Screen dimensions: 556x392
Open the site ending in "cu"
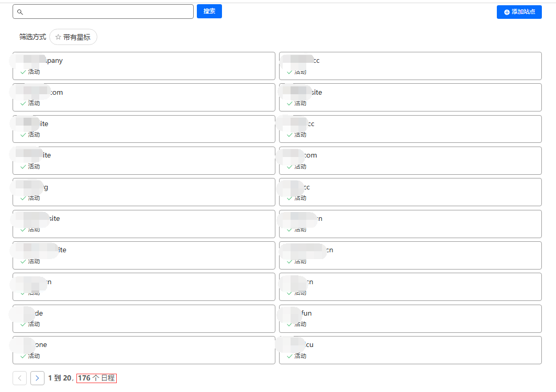pos(410,350)
